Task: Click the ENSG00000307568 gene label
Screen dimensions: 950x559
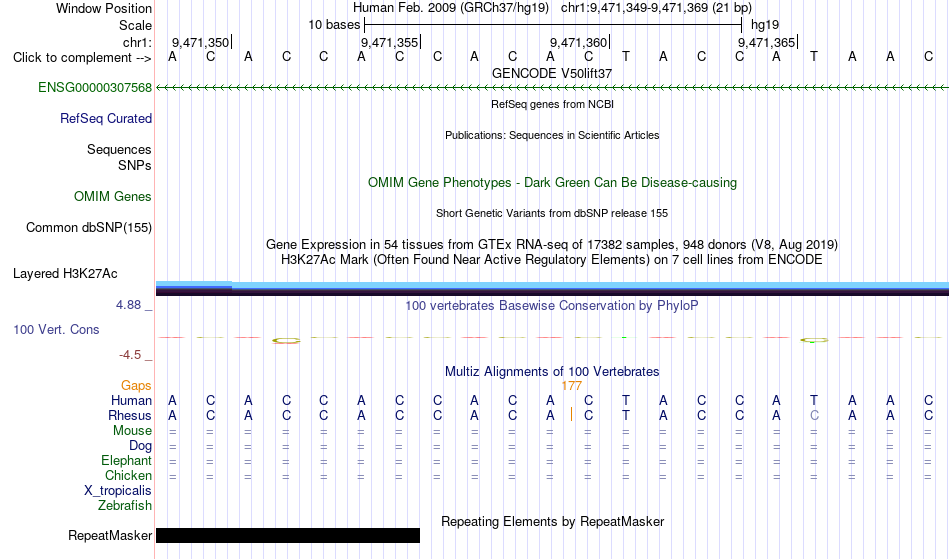Action: 95,88
